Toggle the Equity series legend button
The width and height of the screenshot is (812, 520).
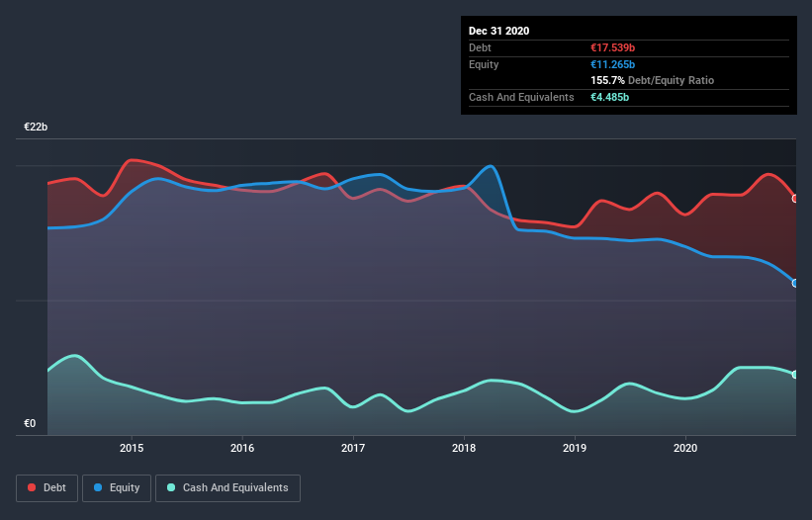[117, 488]
